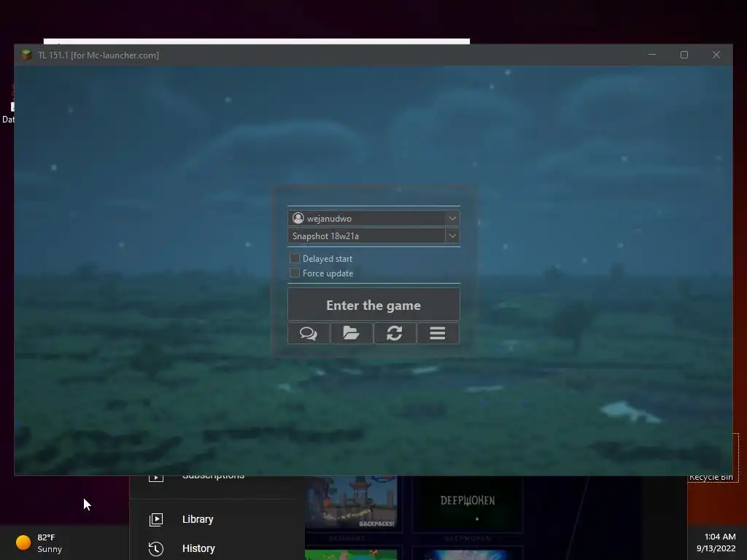Enable the Delayed start checkbox

click(x=295, y=258)
